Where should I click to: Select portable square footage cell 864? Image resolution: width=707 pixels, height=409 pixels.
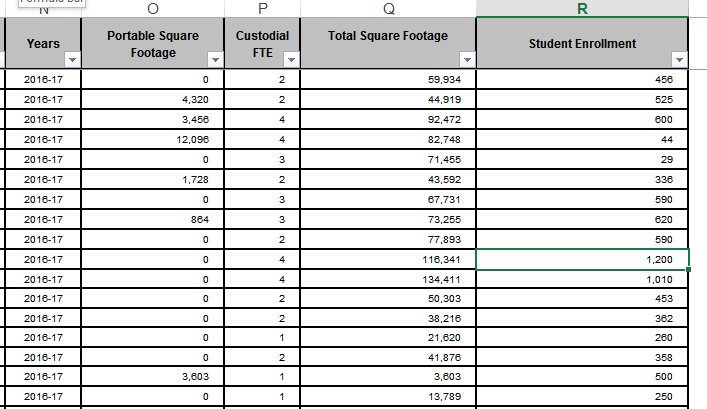coord(153,220)
